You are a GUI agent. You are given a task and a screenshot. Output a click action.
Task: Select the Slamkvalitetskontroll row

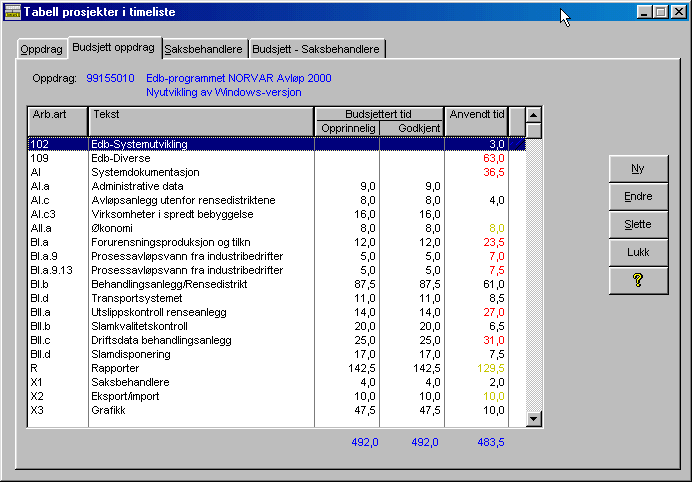click(277, 327)
